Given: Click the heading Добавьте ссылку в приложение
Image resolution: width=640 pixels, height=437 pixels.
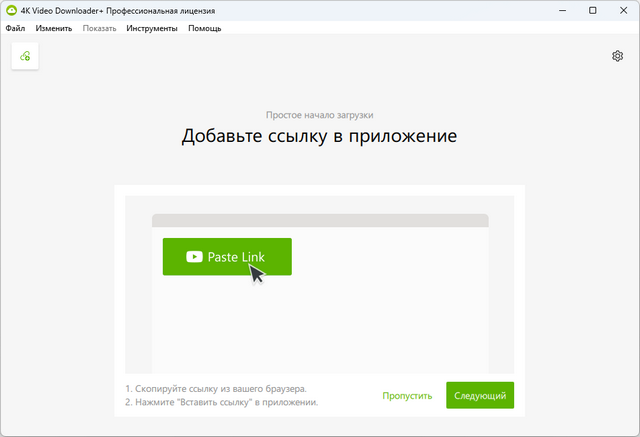Looking at the screenshot, I should coord(319,137).
